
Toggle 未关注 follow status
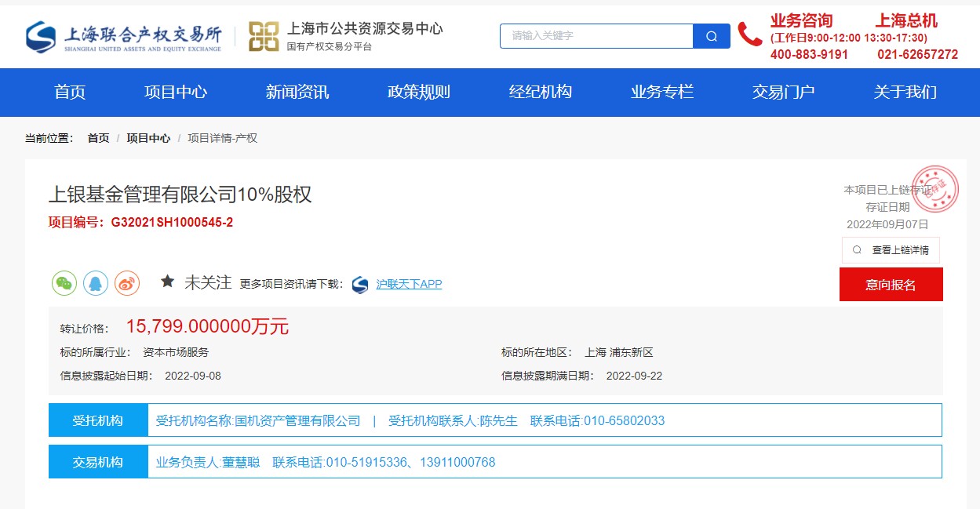click(x=208, y=282)
